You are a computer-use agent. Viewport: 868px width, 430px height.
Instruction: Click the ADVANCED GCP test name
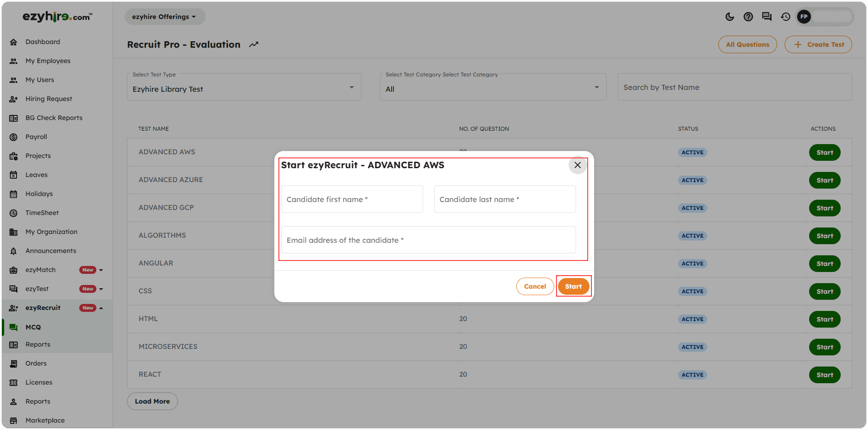166,208
